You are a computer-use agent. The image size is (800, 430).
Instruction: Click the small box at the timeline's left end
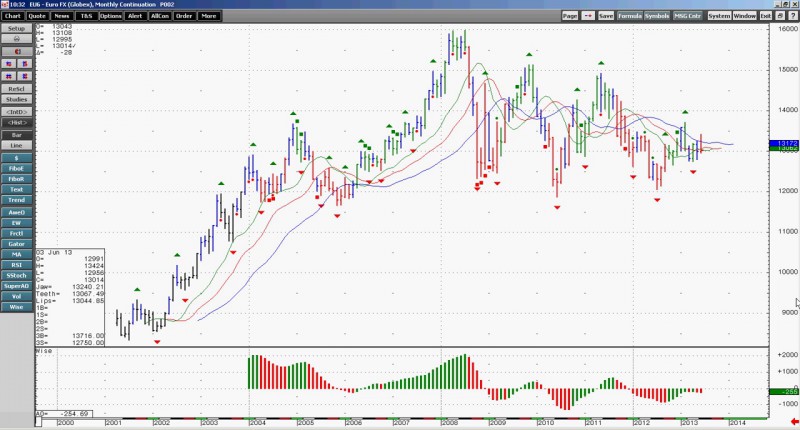tap(38, 422)
